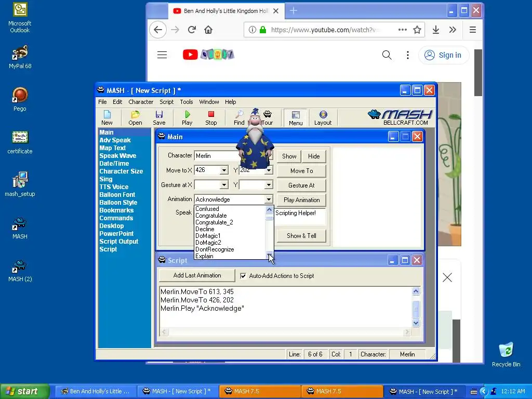Select the mash_setup desktop icon
Screen dimensions: 532x399
click(20, 184)
